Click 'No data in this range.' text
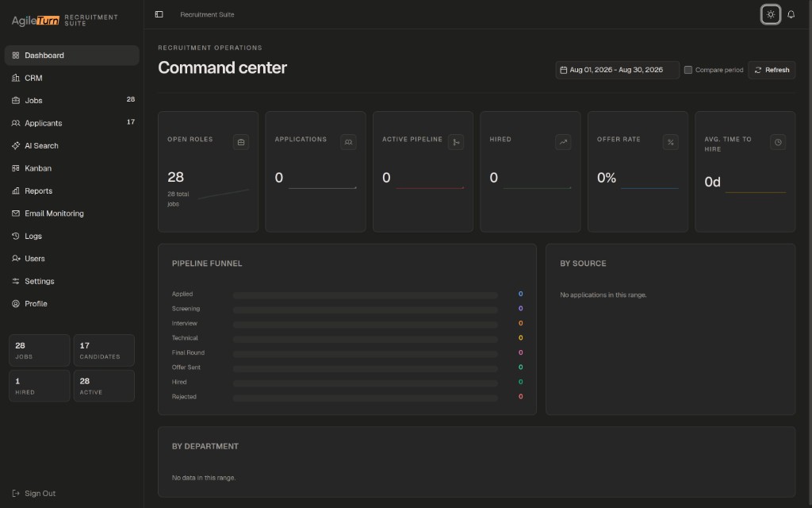This screenshot has width=812, height=508. tap(204, 478)
